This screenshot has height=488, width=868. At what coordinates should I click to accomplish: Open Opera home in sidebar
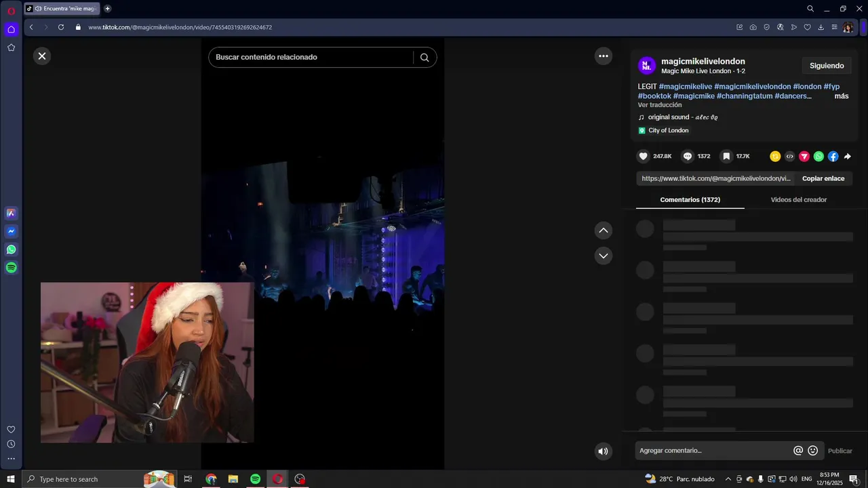pyautogui.click(x=11, y=29)
